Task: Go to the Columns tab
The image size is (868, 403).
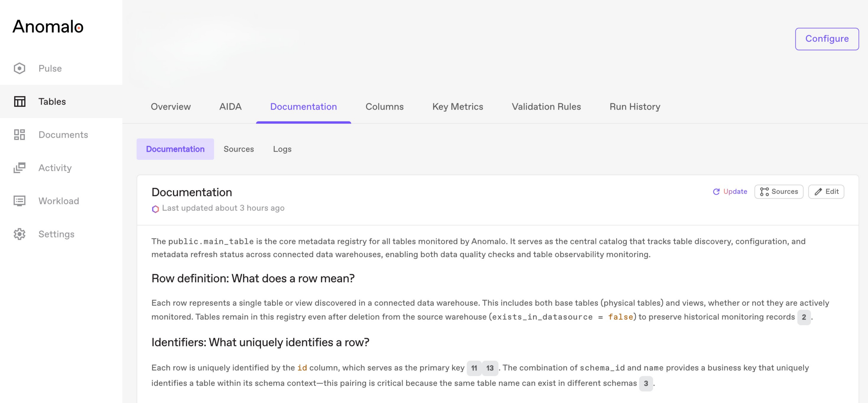Action: tap(384, 107)
